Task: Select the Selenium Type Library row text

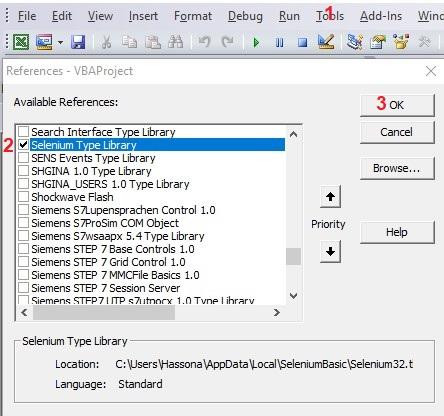Action: (84, 145)
